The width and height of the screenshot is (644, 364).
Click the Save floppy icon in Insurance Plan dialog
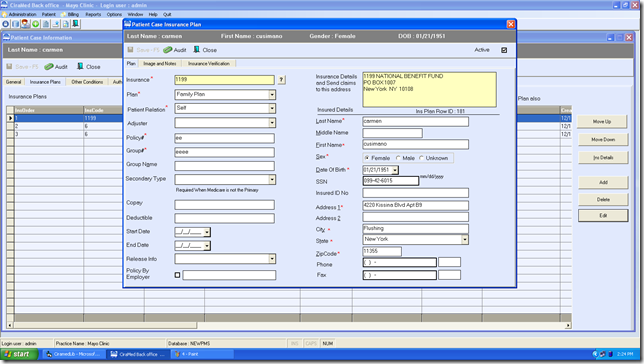[130, 50]
